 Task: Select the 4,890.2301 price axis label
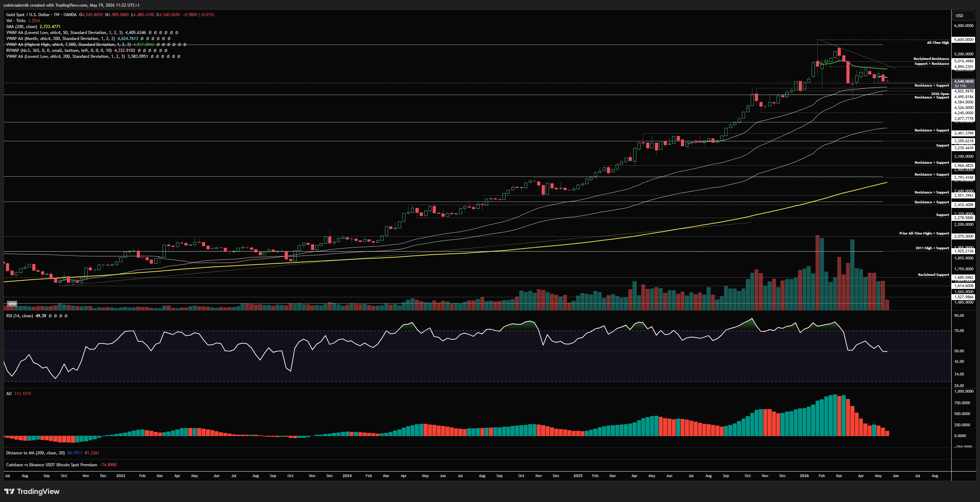point(964,67)
